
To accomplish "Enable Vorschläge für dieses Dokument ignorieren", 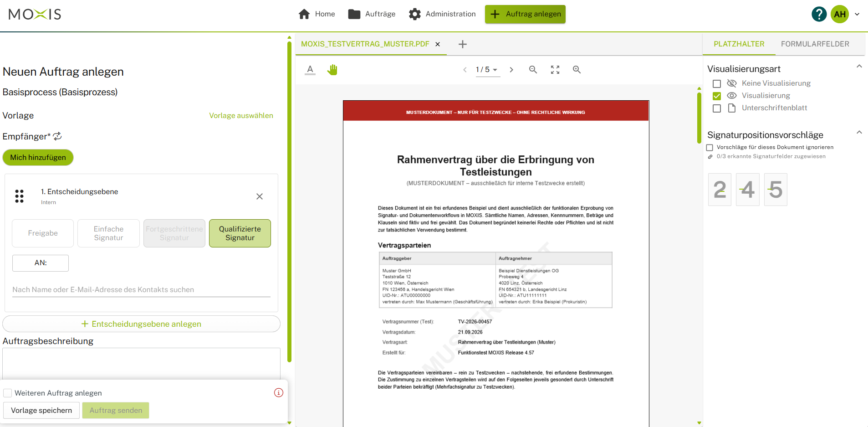I will coord(710,148).
